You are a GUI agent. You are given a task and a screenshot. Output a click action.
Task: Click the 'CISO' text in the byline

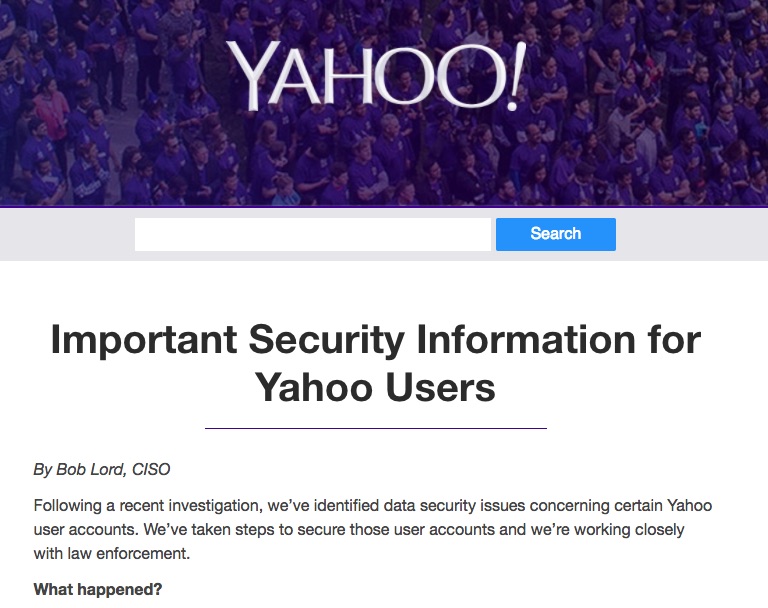point(151,469)
